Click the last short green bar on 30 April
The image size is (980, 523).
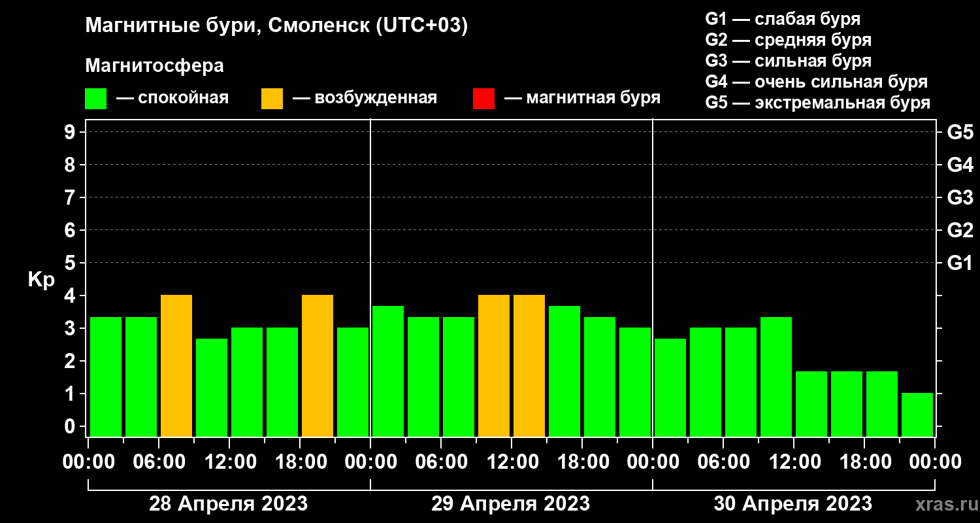(x=917, y=414)
